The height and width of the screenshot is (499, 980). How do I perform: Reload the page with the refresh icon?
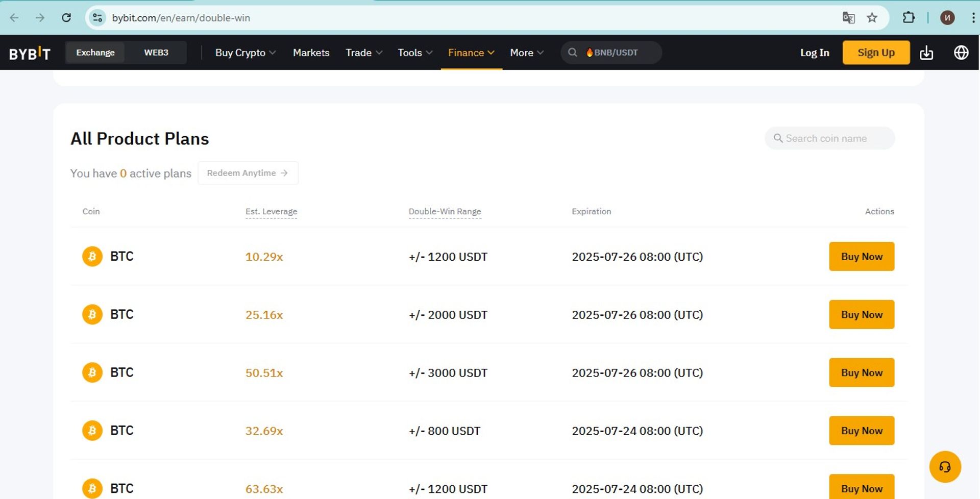click(66, 18)
